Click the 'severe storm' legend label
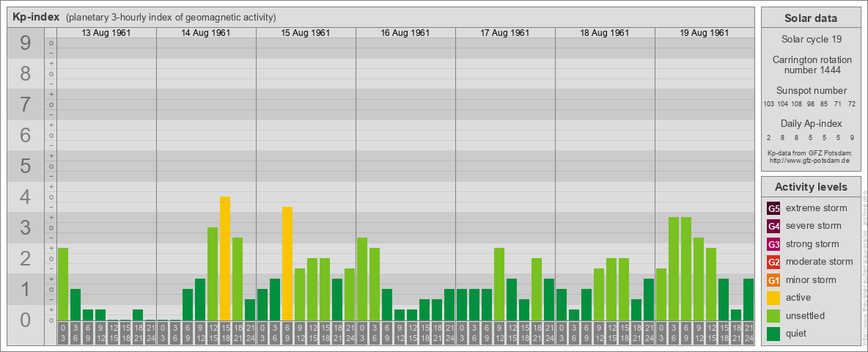 [x=814, y=226]
